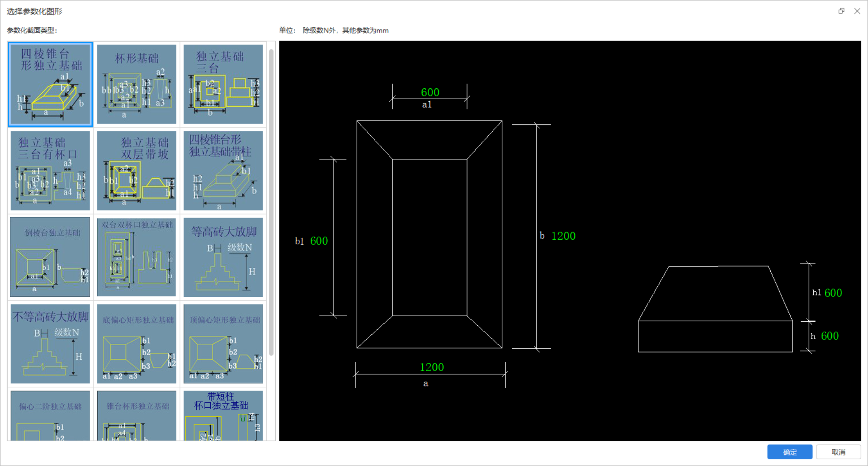Close the 选择参数化图形 dialog
Image resolution: width=868 pixels, height=466 pixels.
pos(857,11)
